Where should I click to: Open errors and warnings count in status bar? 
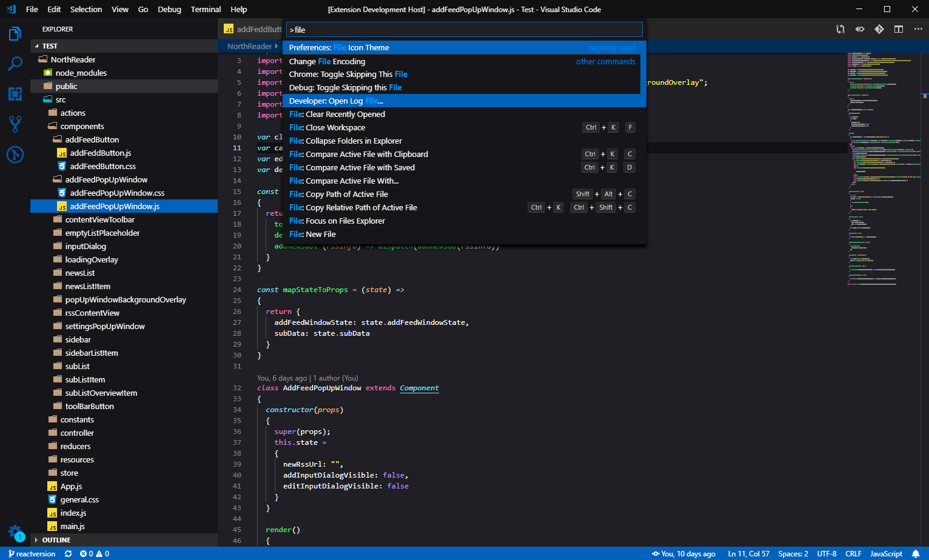tap(95, 554)
